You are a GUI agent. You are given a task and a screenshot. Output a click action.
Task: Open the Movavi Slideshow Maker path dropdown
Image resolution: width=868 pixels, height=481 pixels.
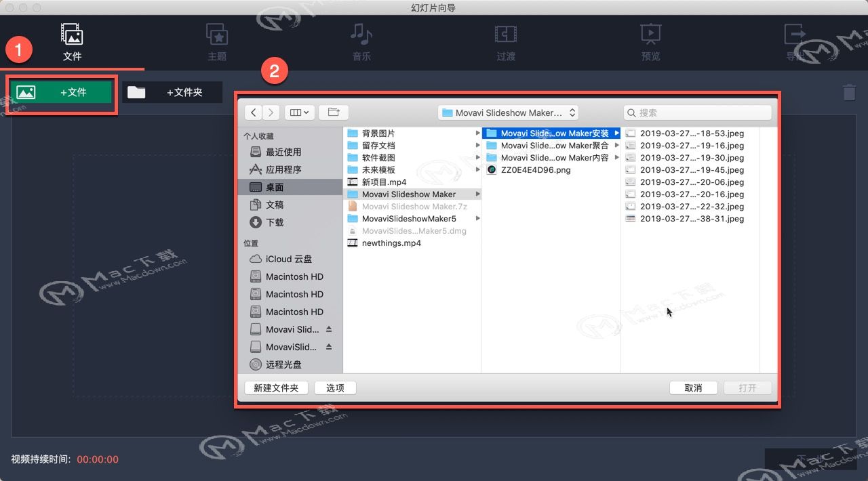[509, 112]
